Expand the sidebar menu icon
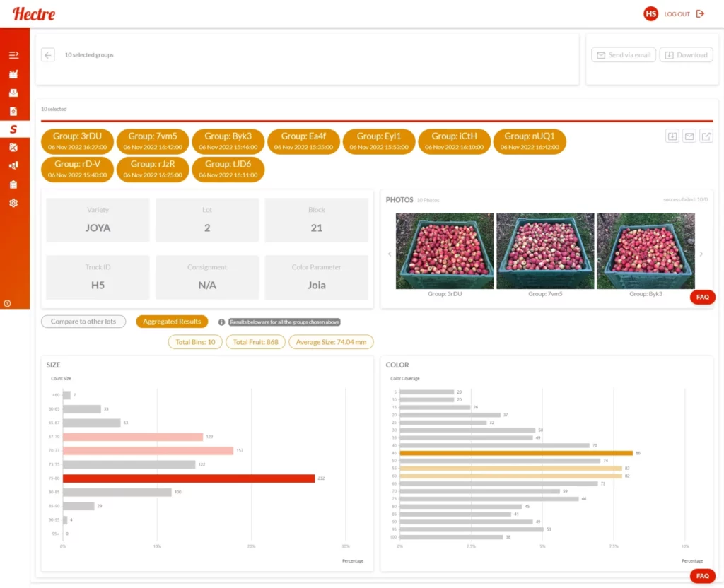Screen dimensions: 724x588 (13, 54)
